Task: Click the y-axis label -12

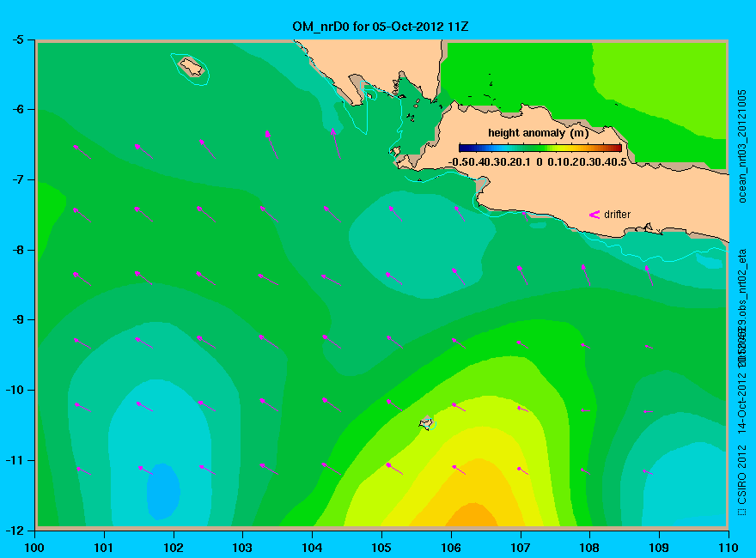Action: pos(15,531)
